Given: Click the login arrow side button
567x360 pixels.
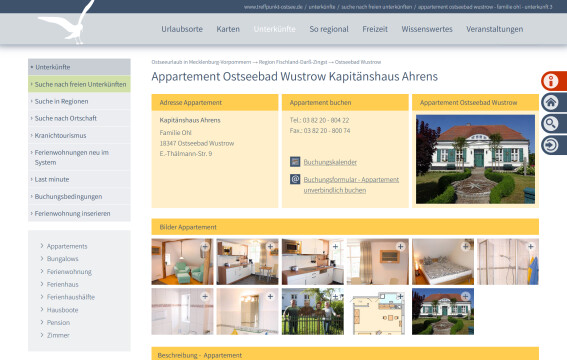Looking at the screenshot, I should [x=554, y=145].
